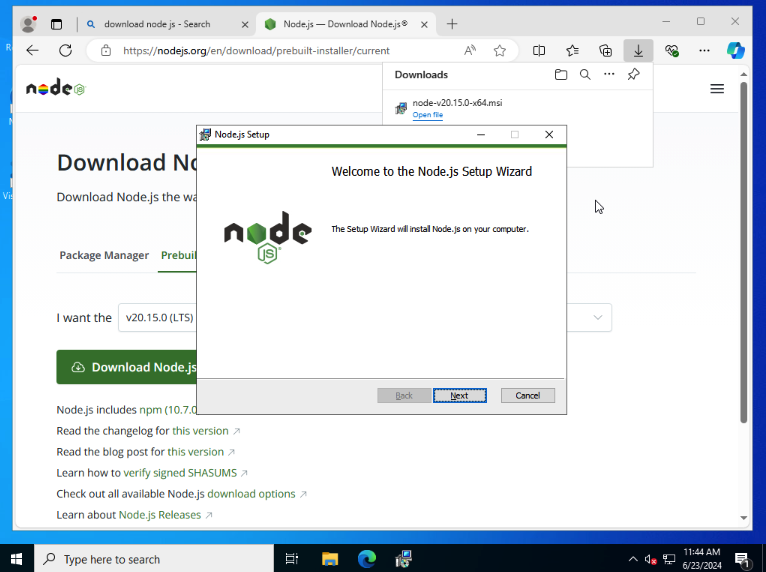The image size is (766, 572).
Task: Switch to 'download node js - Search' tab
Action: [157, 24]
